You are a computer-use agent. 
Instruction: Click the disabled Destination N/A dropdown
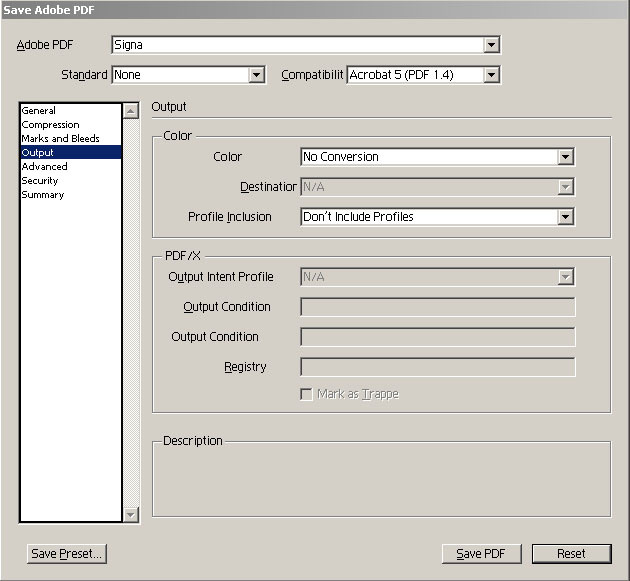click(x=438, y=187)
